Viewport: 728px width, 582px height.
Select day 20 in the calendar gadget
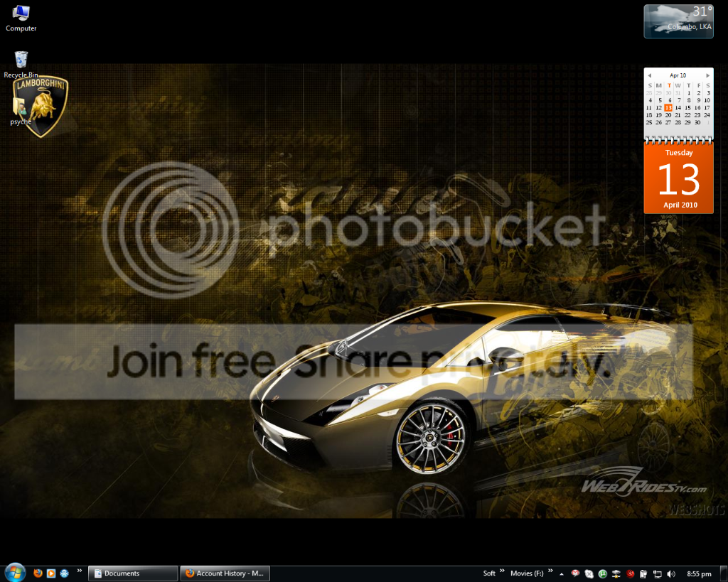click(x=668, y=115)
